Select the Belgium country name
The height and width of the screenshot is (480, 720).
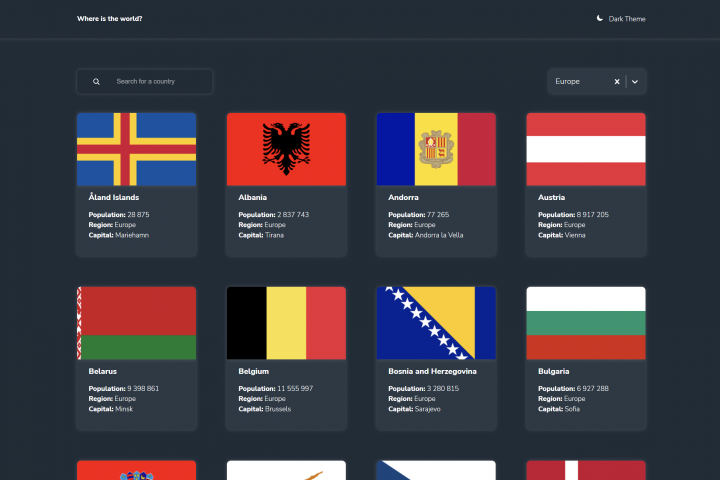253,371
